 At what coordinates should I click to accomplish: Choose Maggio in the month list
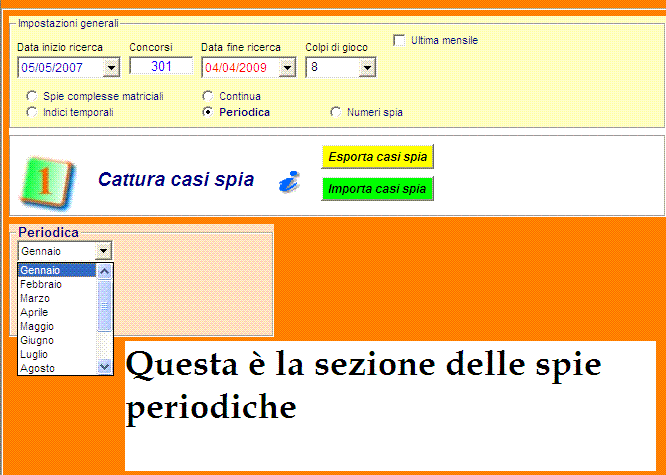tap(57, 326)
